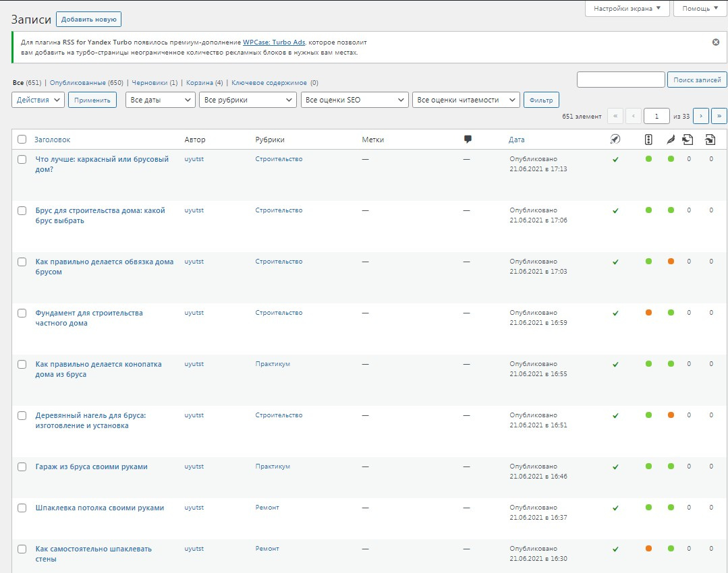Click the outgoing internal links column icon

click(688, 140)
